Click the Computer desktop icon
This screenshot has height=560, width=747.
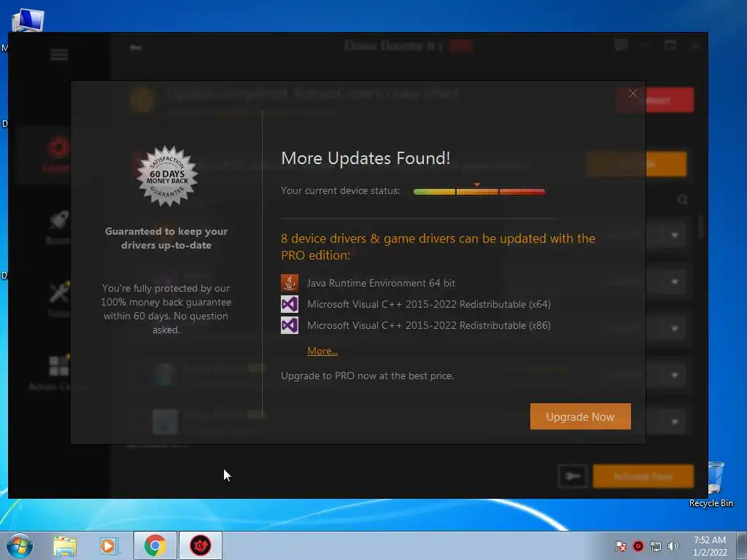pos(28,21)
